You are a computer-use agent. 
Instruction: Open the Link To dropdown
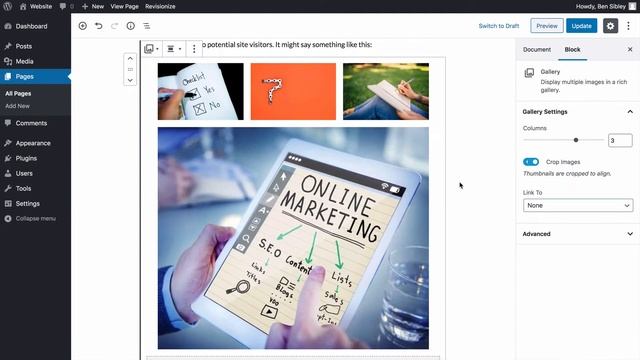point(578,205)
